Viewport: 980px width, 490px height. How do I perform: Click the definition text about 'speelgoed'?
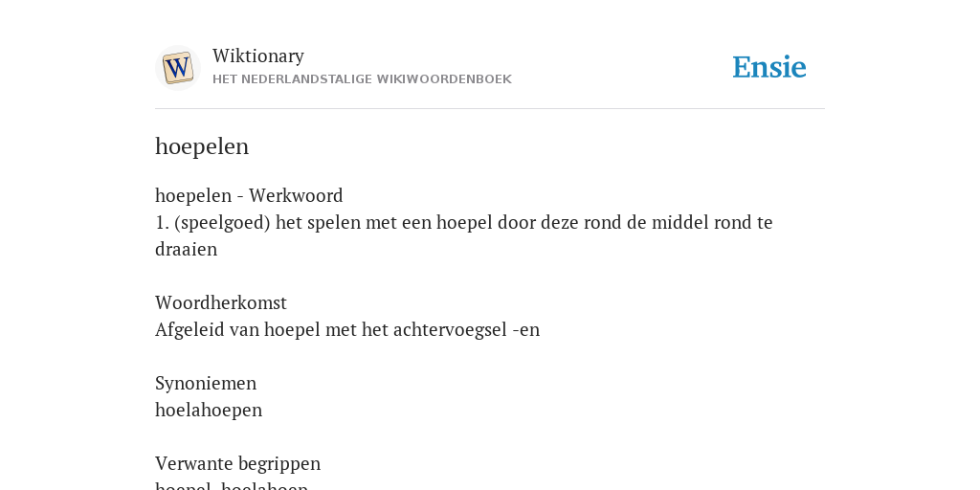coord(464,235)
